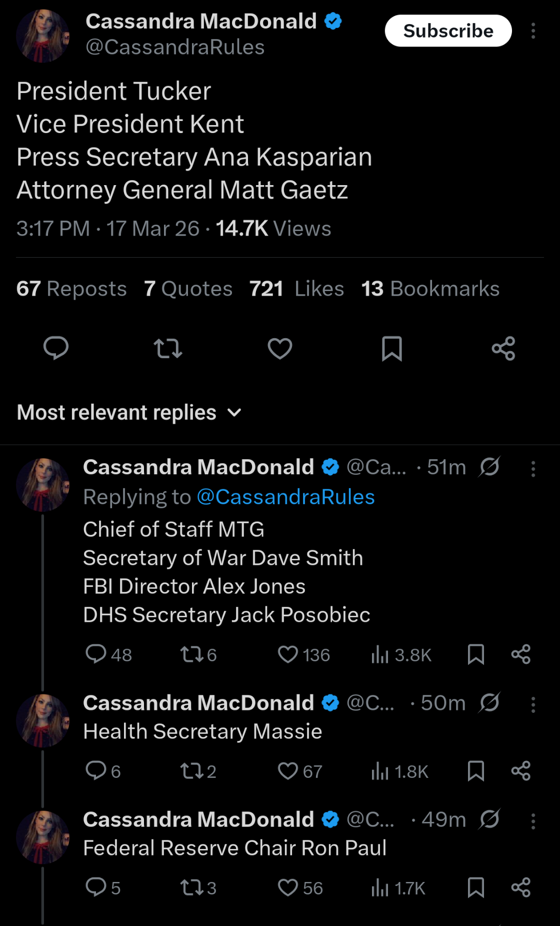Open more options on Health Secretary reply
Viewport: 560px width, 926px height.
pos(533,704)
